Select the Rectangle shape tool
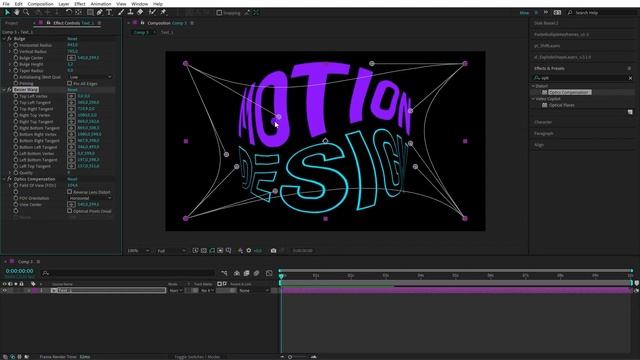 coord(90,12)
